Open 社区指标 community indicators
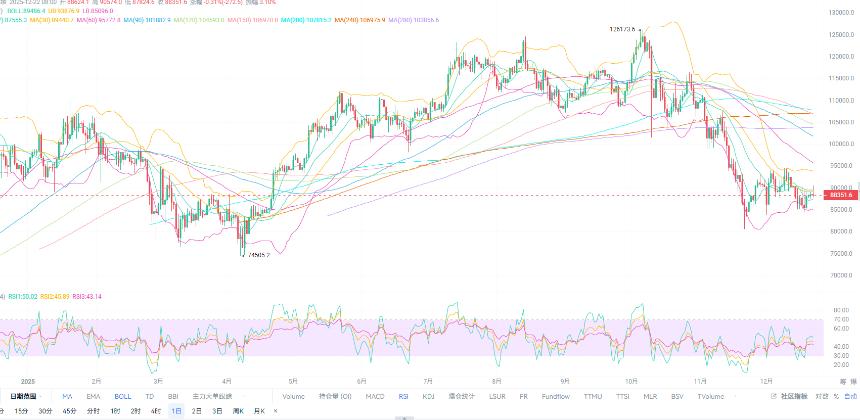 tap(793, 396)
